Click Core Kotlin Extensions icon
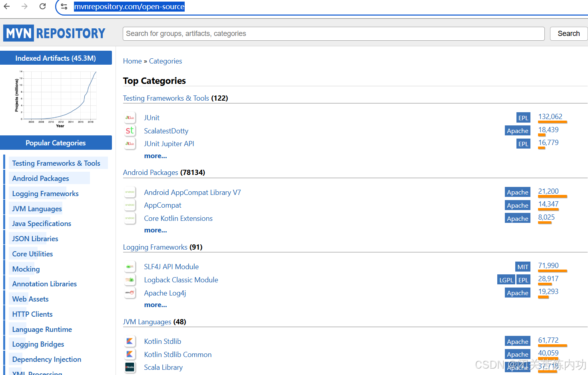 130,218
